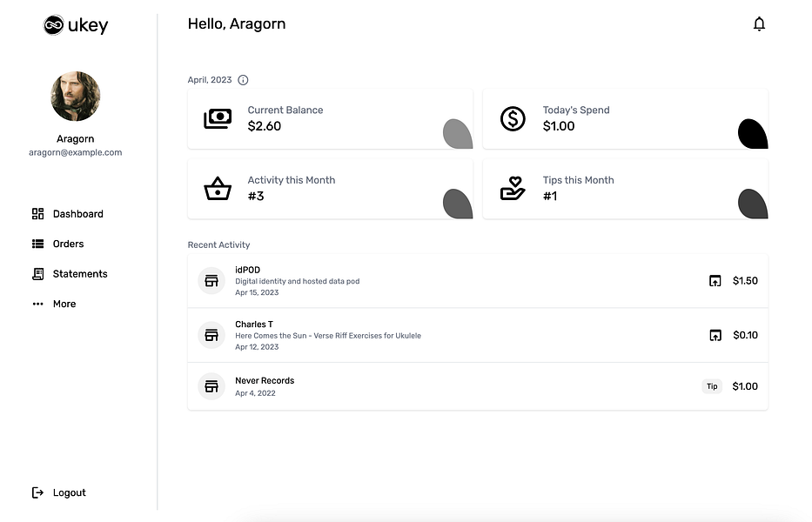Log out using the Logout link
This screenshot has height=522, width=812.
pos(70,492)
